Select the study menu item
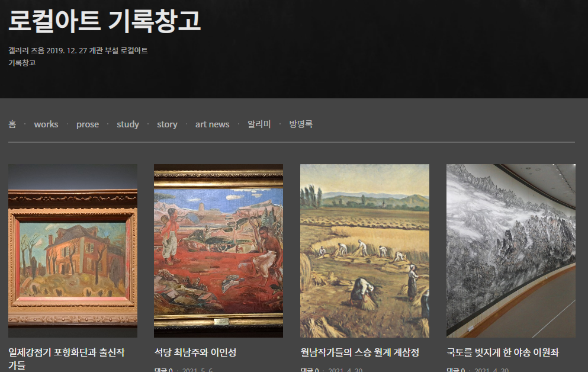 128,124
